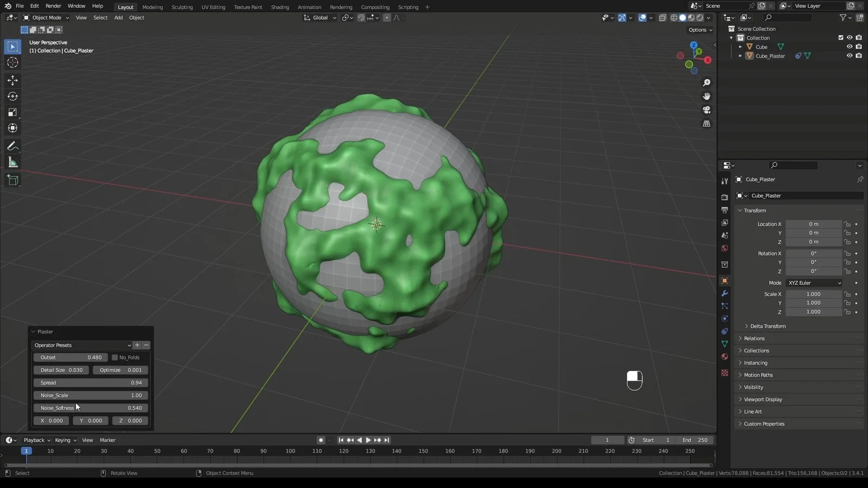Toggle the No_Folds checkbox in Plaster panel
The height and width of the screenshot is (488, 868).
click(114, 357)
